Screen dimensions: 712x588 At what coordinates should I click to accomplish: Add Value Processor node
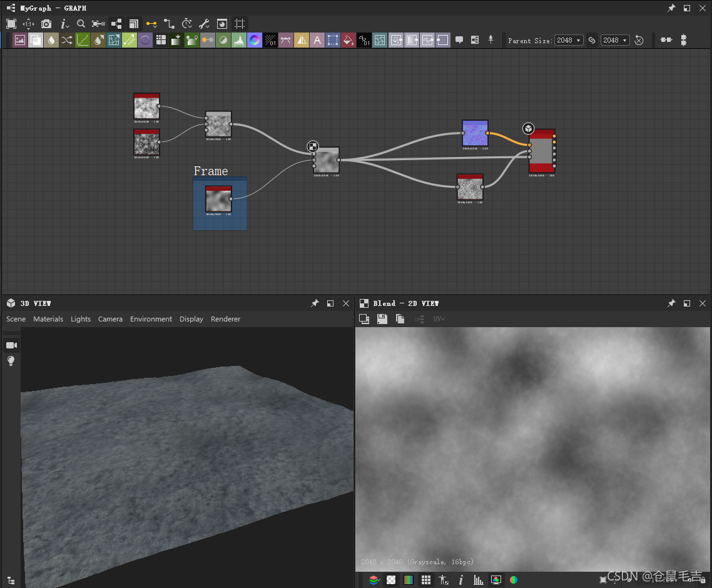click(364, 40)
